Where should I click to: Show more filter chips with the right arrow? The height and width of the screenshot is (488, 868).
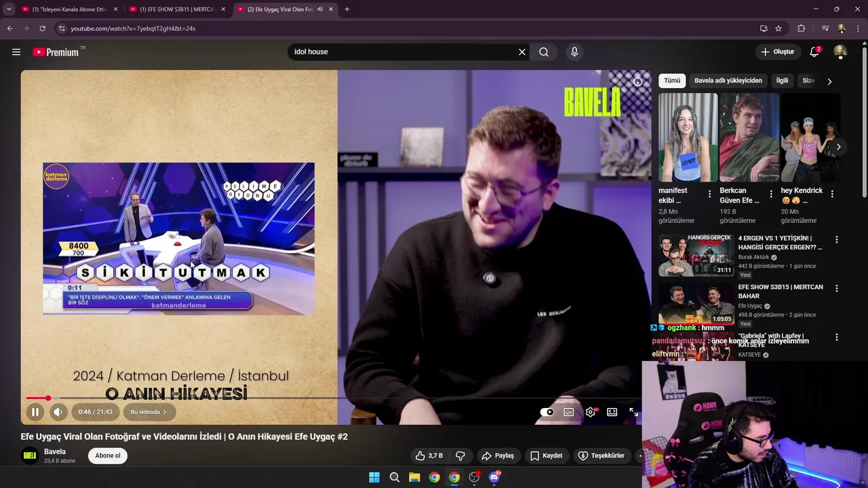(829, 81)
